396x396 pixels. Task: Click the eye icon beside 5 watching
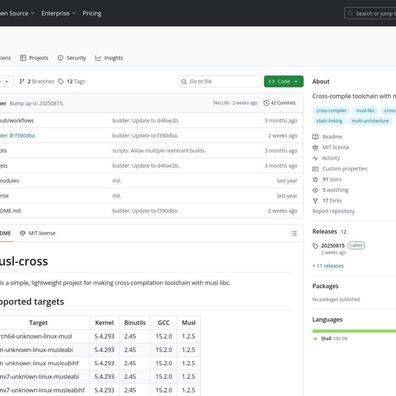315,190
